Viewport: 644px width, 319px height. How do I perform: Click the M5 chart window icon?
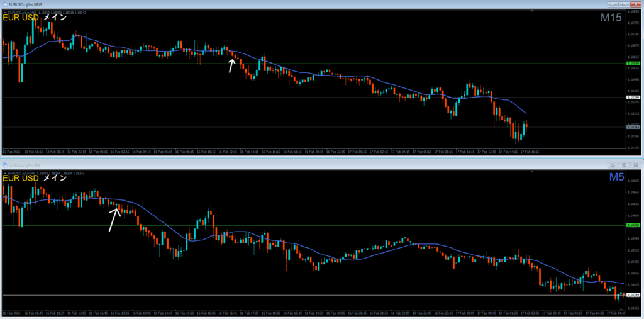(x=5, y=164)
